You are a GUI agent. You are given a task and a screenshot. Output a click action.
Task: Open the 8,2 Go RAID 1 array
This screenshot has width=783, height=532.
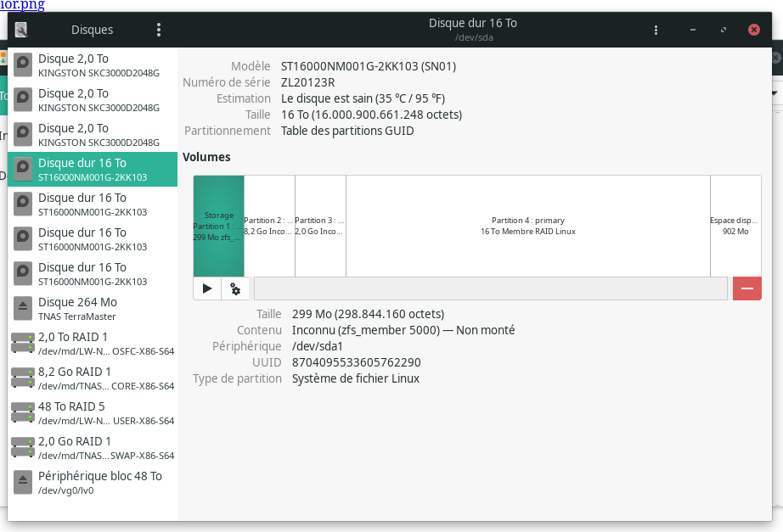[x=92, y=378]
